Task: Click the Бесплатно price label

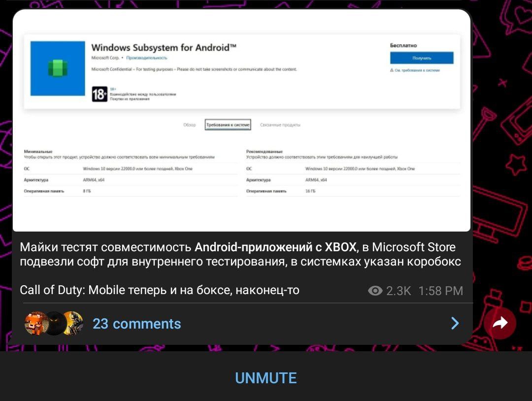Action: point(403,45)
